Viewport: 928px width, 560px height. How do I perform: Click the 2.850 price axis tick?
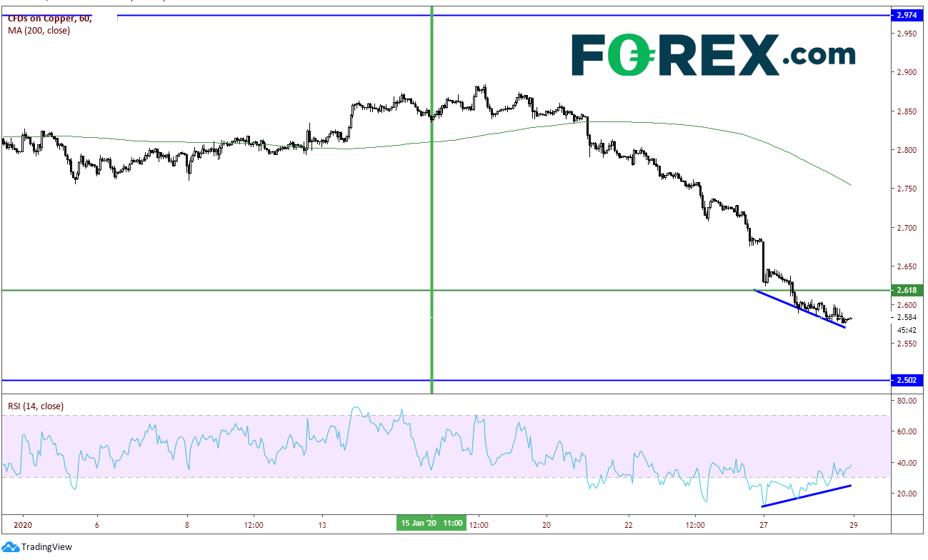[x=907, y=111]
